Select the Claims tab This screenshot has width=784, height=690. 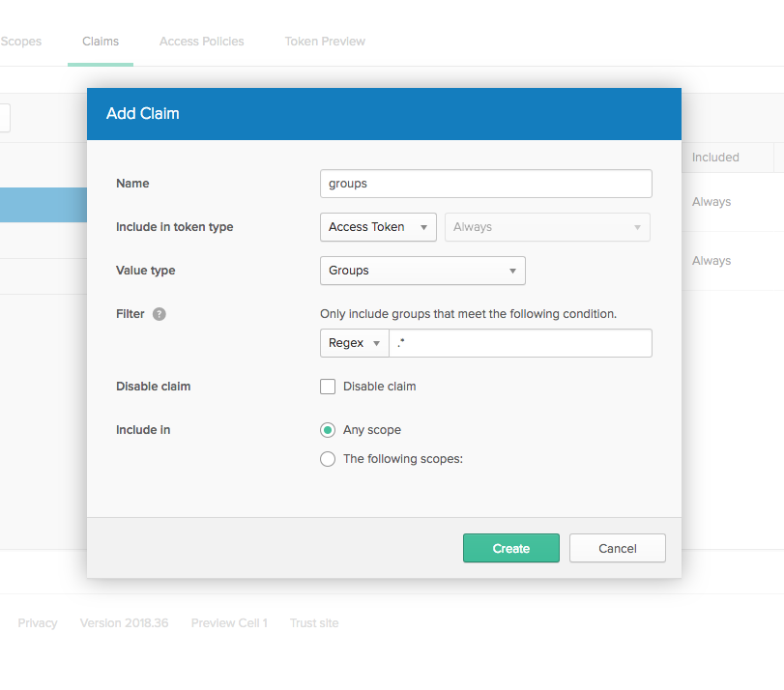pos(101,42)
